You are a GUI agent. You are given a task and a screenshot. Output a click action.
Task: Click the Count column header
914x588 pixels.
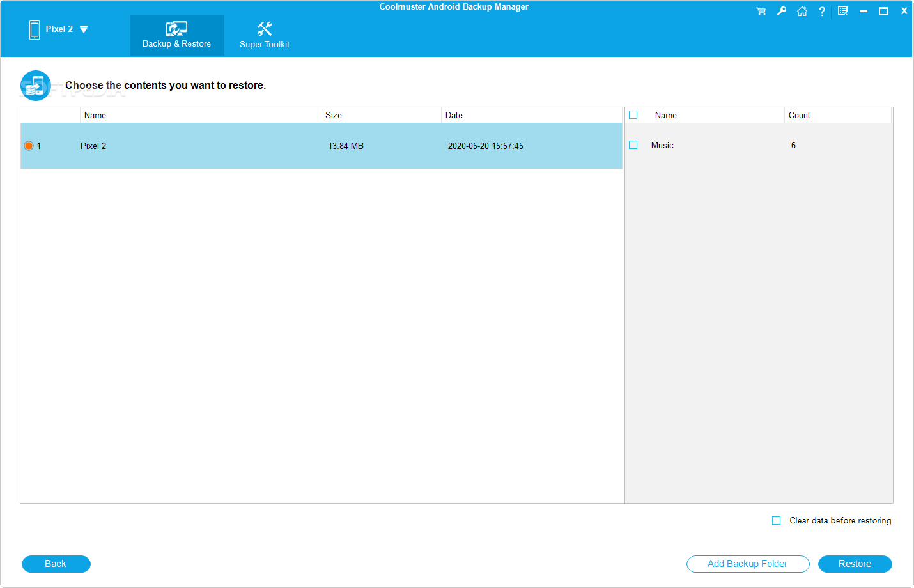pyautogui.click(x=838, y=115)
